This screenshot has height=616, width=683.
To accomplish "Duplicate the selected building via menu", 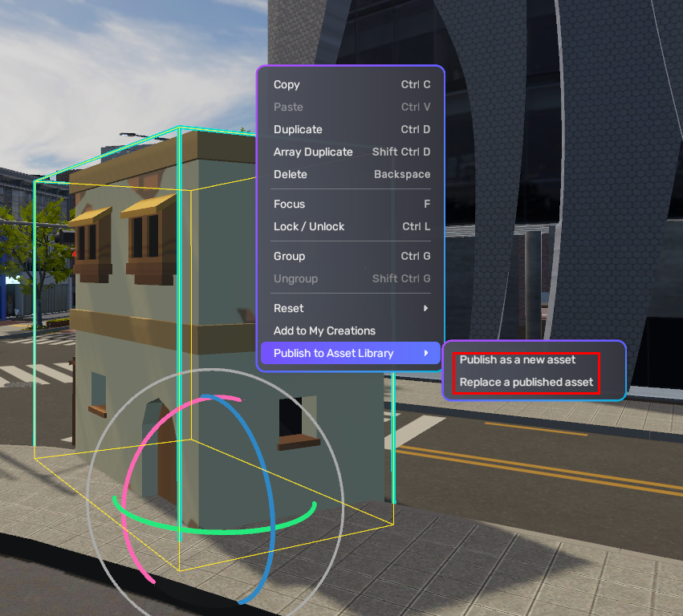I will (298, 130).
